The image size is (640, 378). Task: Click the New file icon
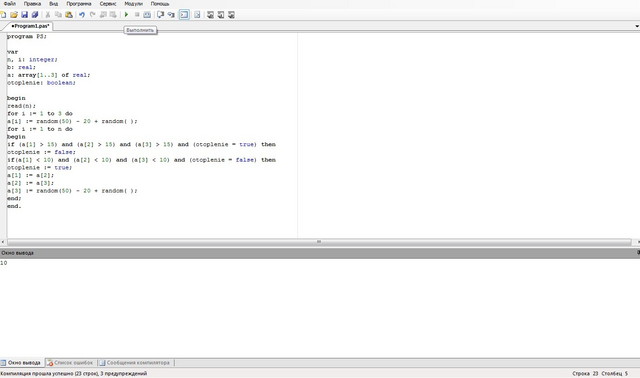pos(3,15)
